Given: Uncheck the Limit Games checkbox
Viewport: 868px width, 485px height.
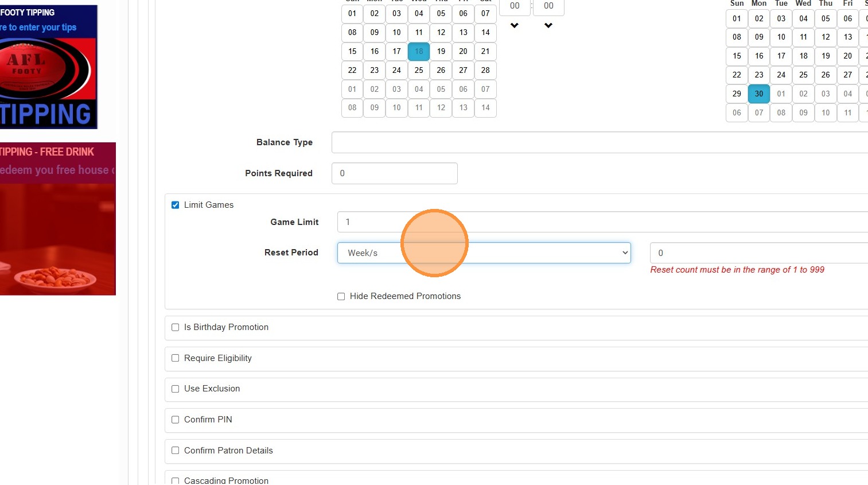Looking at the screenshot, I should [176, 205].
